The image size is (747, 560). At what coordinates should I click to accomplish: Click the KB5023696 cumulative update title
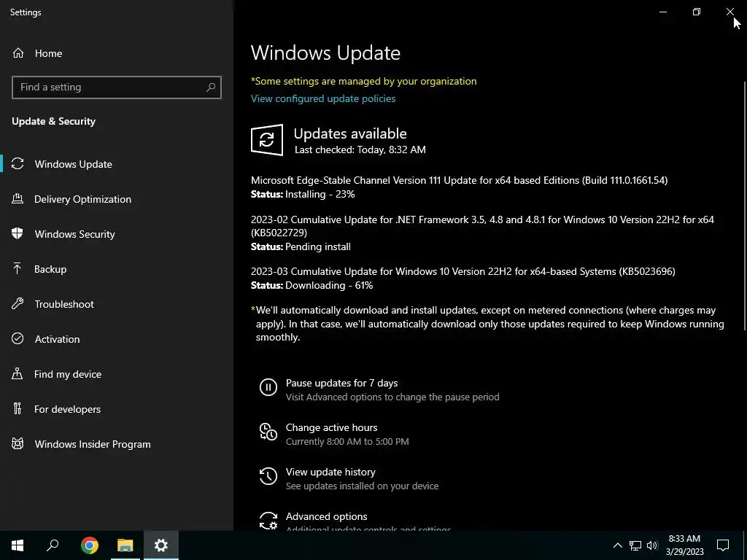[x=463, y=271]
